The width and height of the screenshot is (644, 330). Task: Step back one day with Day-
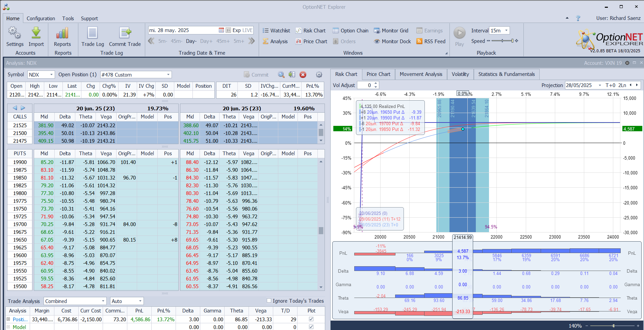click(x=191, y=41)
